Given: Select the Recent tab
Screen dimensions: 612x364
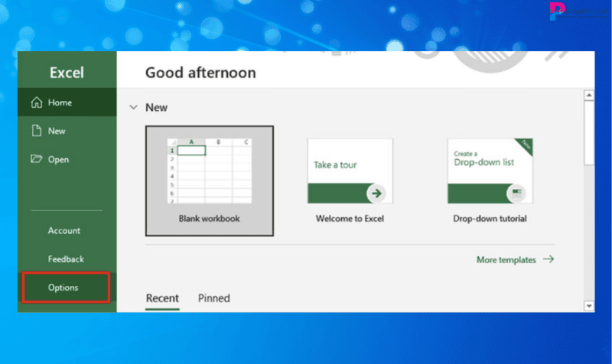Looking at the screenshot, I should [x=162, y=298].
